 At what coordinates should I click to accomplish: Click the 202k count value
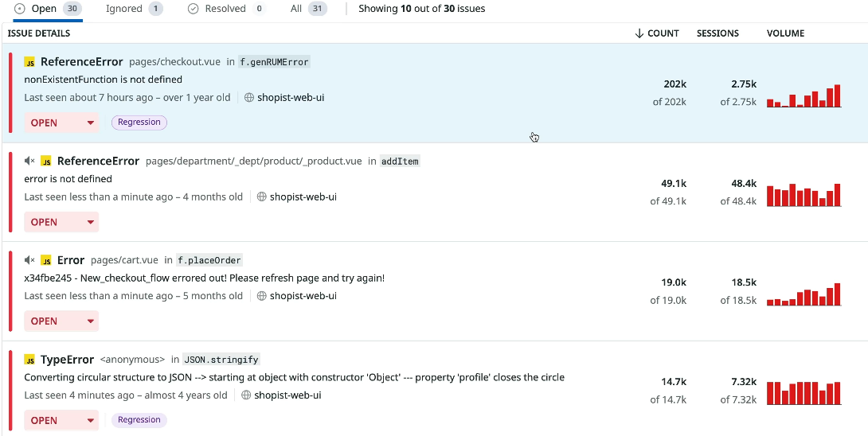point(674,84)
